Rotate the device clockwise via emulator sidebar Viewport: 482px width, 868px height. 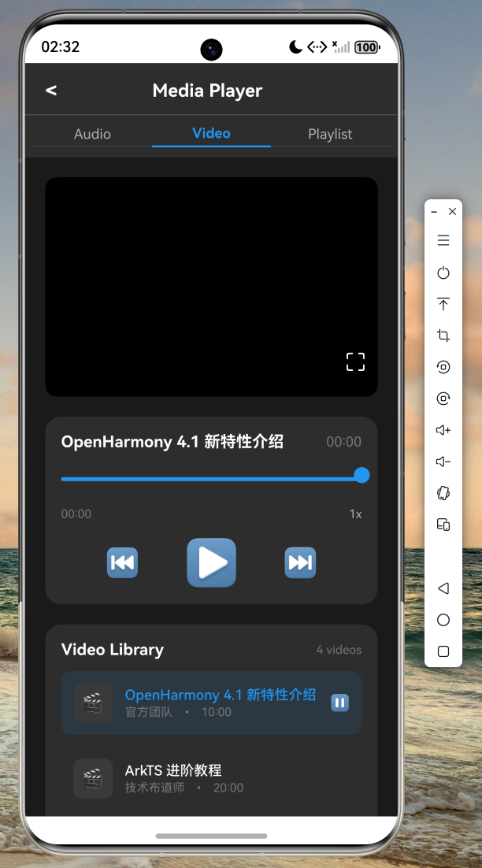tap(443, 398)
